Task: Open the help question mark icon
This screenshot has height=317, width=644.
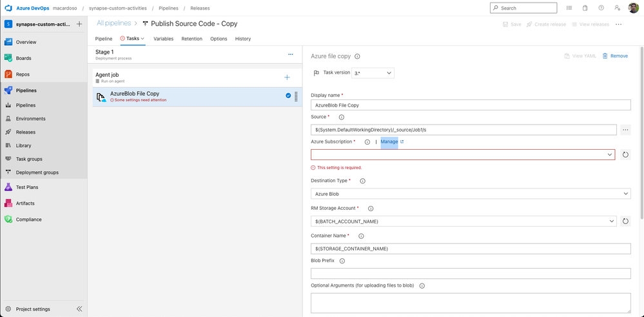Action: (x=601, y=8)
